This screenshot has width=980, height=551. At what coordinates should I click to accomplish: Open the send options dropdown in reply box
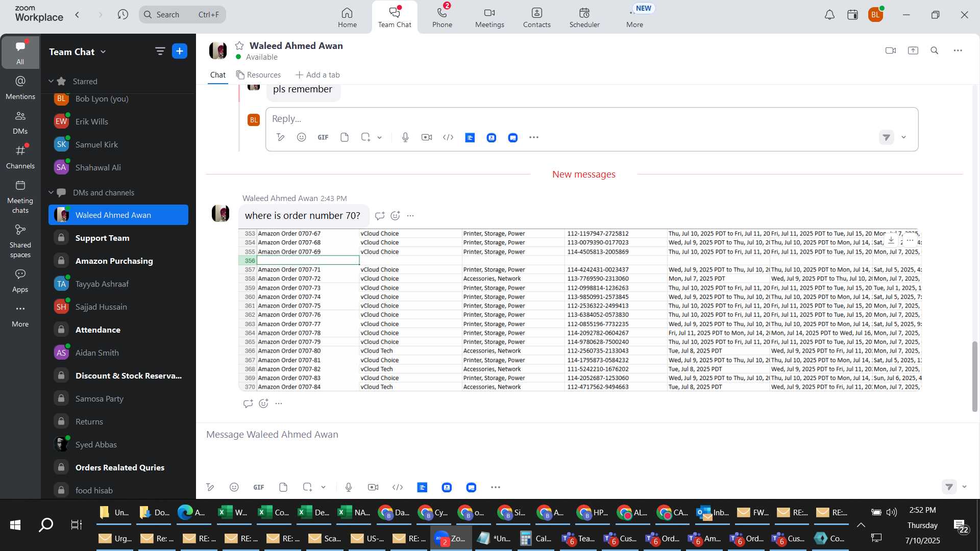(x=904, y=138)
